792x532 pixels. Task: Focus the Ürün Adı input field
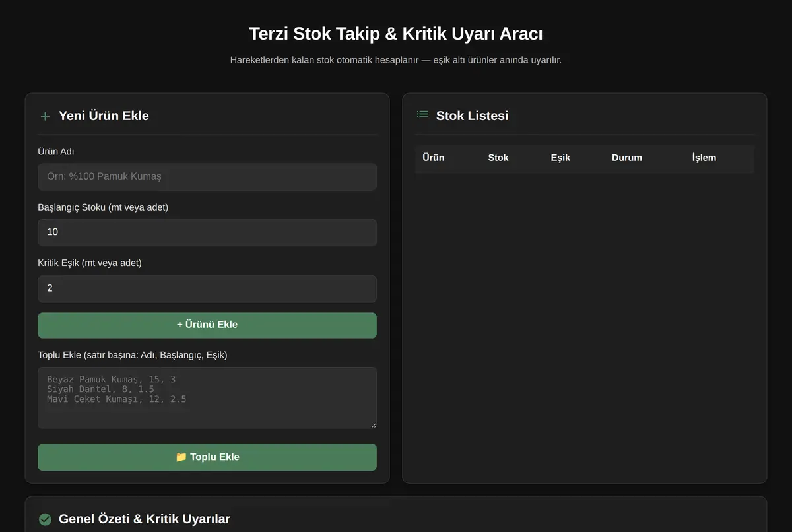(x=207, y=177)
